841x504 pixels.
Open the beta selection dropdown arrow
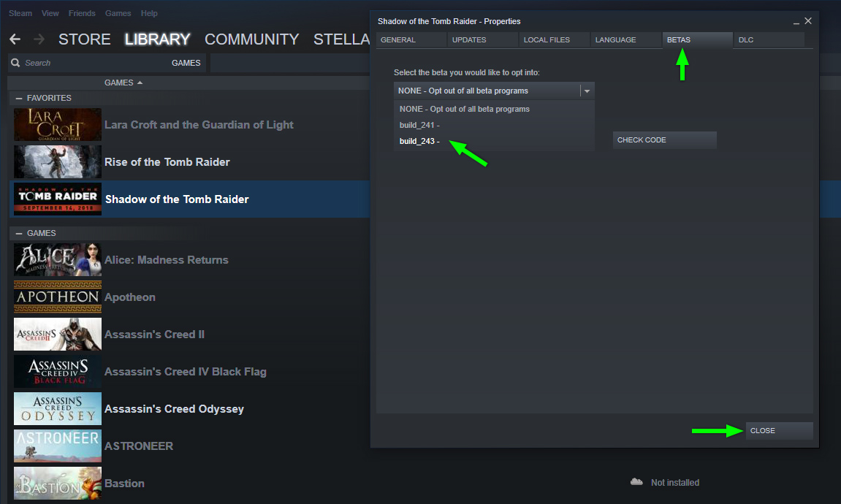click(x=587, y=91)
